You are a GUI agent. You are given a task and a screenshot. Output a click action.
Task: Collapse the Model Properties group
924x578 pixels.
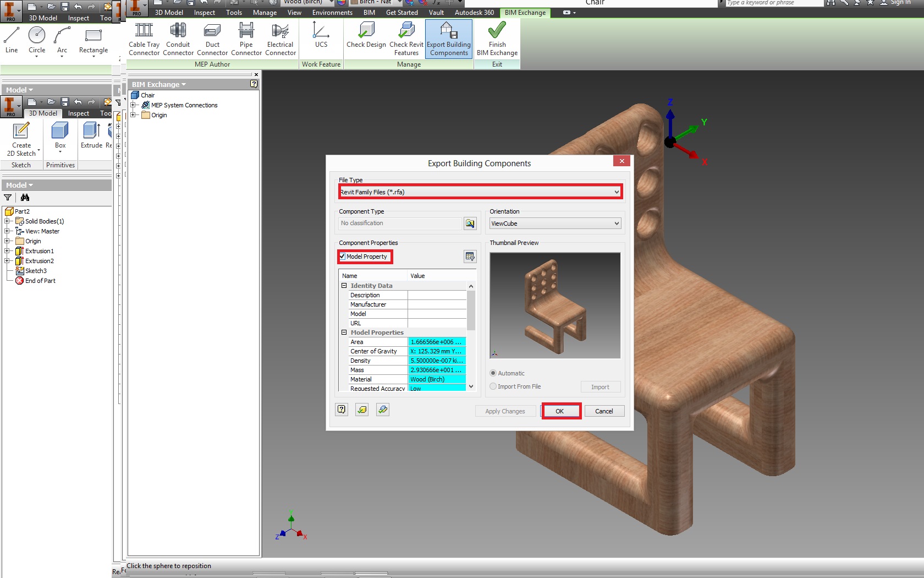pyautogui.click(x=344, y=332)
